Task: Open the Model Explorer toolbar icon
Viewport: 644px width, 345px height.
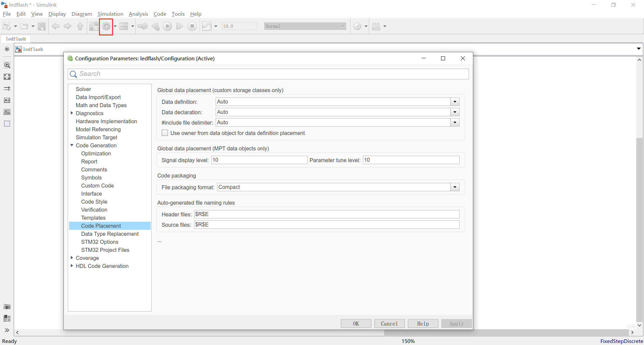Action: click(x=124, y=26)
